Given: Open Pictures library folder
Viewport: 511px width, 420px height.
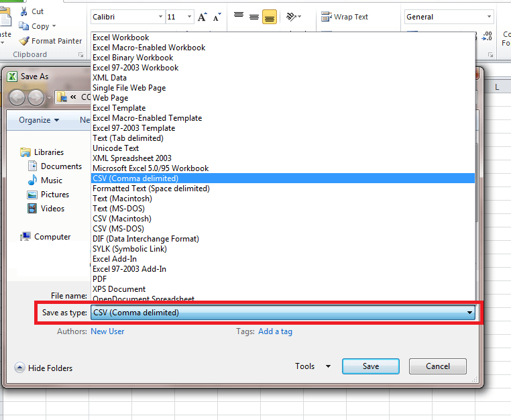Looking at the screenshot, I should 48,195.
